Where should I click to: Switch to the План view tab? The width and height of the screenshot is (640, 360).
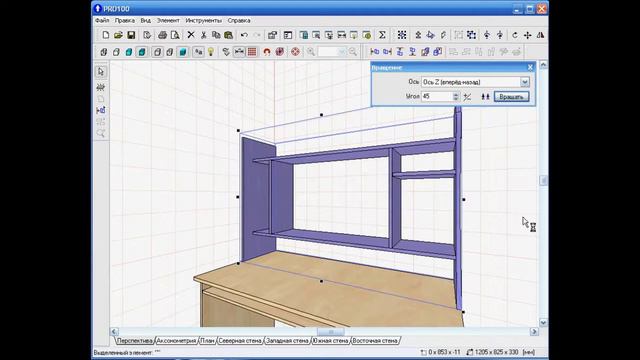(207, 340)
